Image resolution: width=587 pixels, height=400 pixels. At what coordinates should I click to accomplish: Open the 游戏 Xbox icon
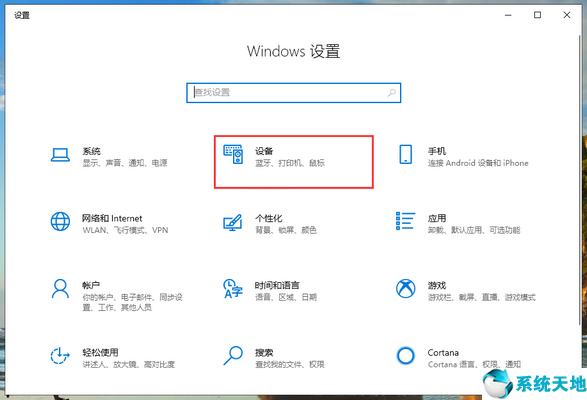pyautogui.click(x=405, y=289)
